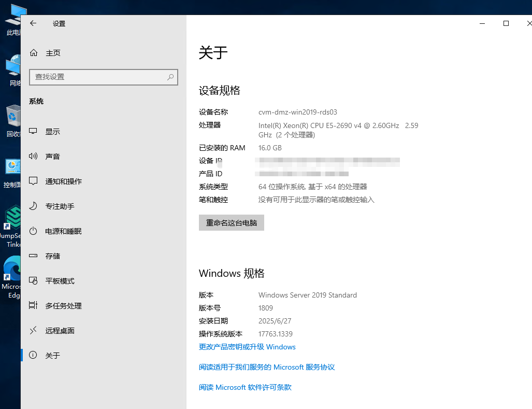Click the Storage drive icon

tap(33, 256)
